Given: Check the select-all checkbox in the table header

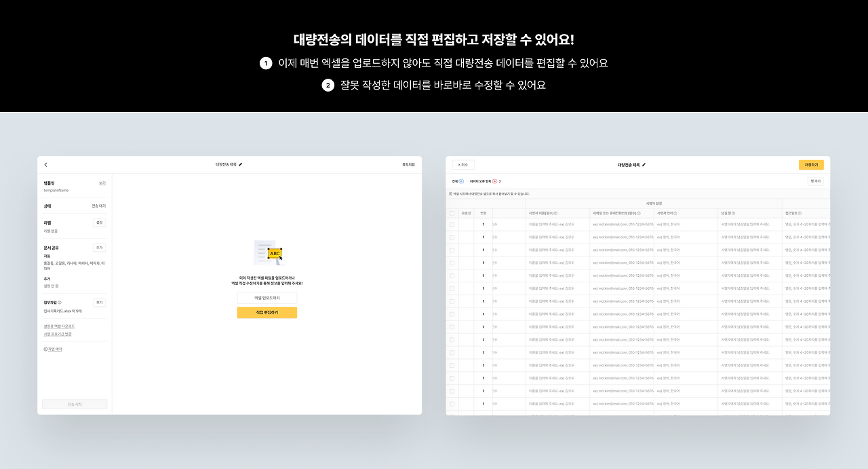Looking at the screenshot, I should [x=451, y=213].
